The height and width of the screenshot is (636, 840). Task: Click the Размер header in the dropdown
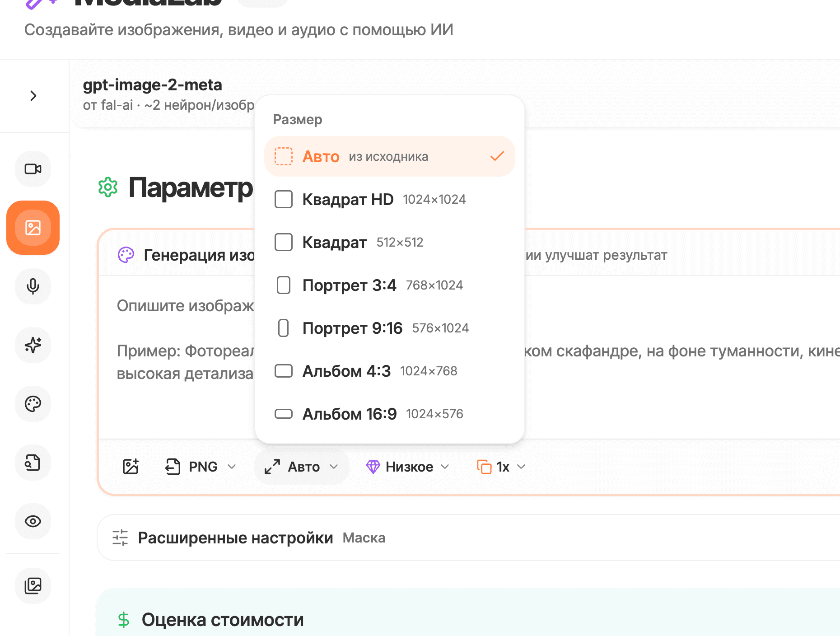tap(298, 119)
